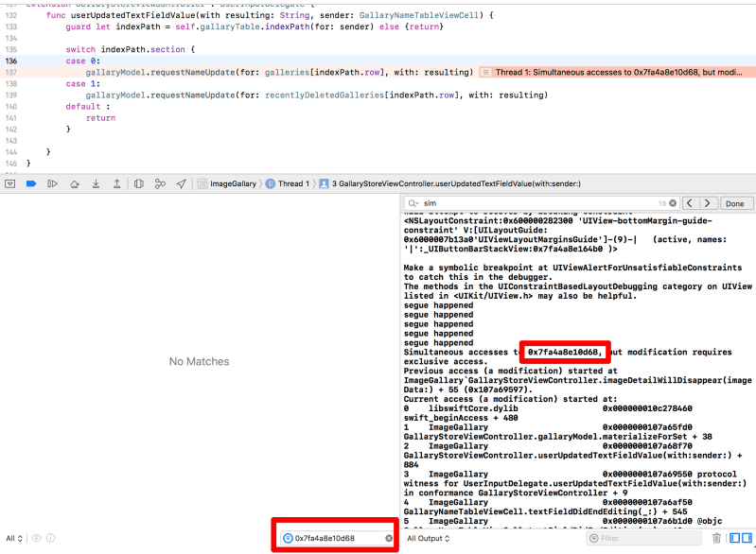This screenshot has height=554, width=756.
Task: Click line number 137 in the gutter
Action: click(x=11, y=72)
